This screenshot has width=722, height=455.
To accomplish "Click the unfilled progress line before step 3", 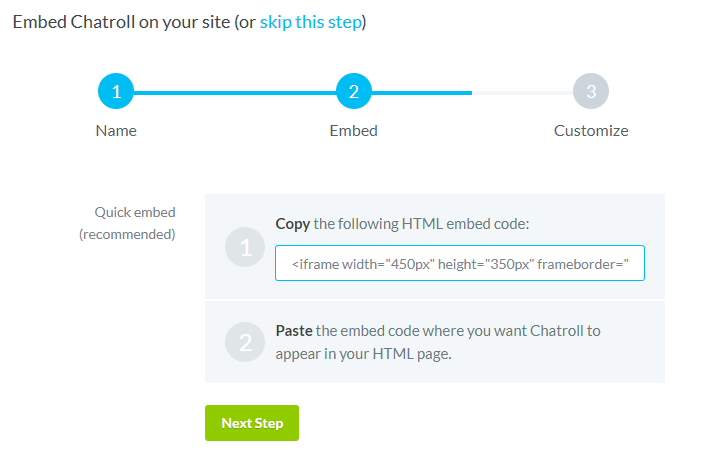I will point(523,93).
